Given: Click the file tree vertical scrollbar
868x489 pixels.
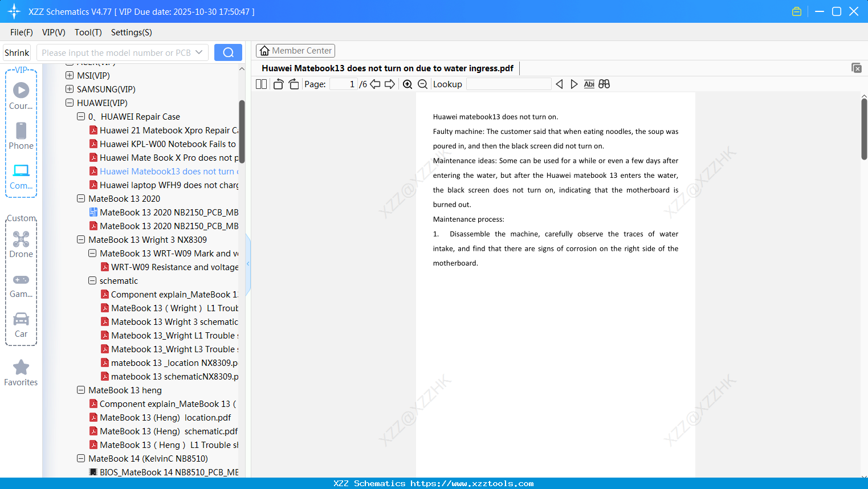Looking at the screenshot, I should tap(242, 132).
